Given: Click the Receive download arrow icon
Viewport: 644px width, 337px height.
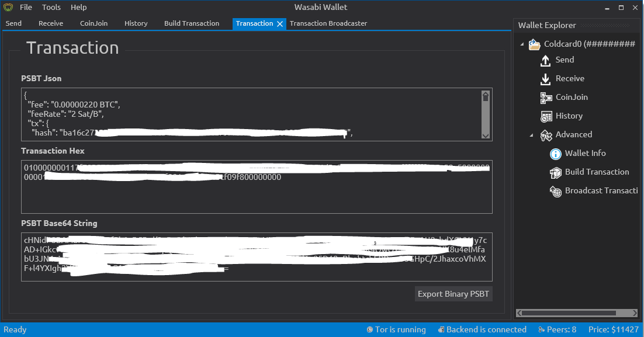Looking at the screenshot, I should click(545, 79).
